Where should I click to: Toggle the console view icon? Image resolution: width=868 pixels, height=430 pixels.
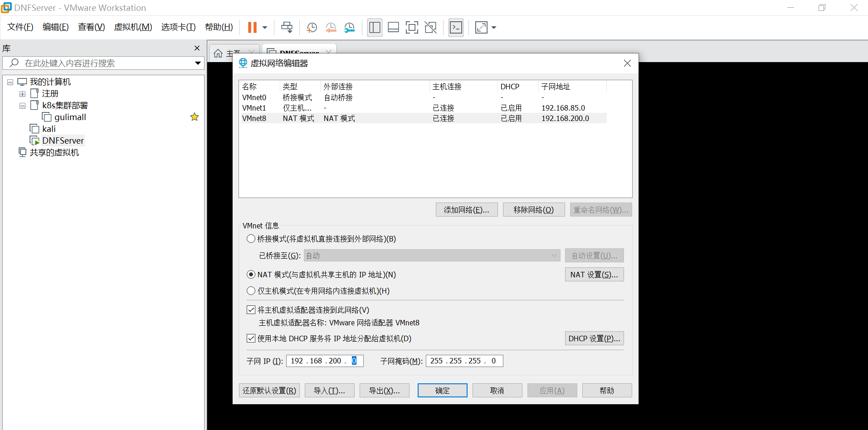click(x=456, y=28)
